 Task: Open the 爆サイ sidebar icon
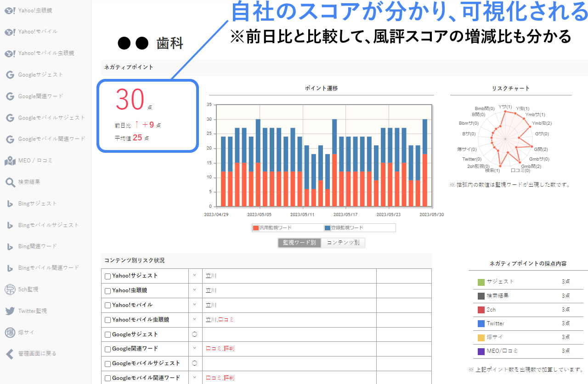tap(10, 333)
